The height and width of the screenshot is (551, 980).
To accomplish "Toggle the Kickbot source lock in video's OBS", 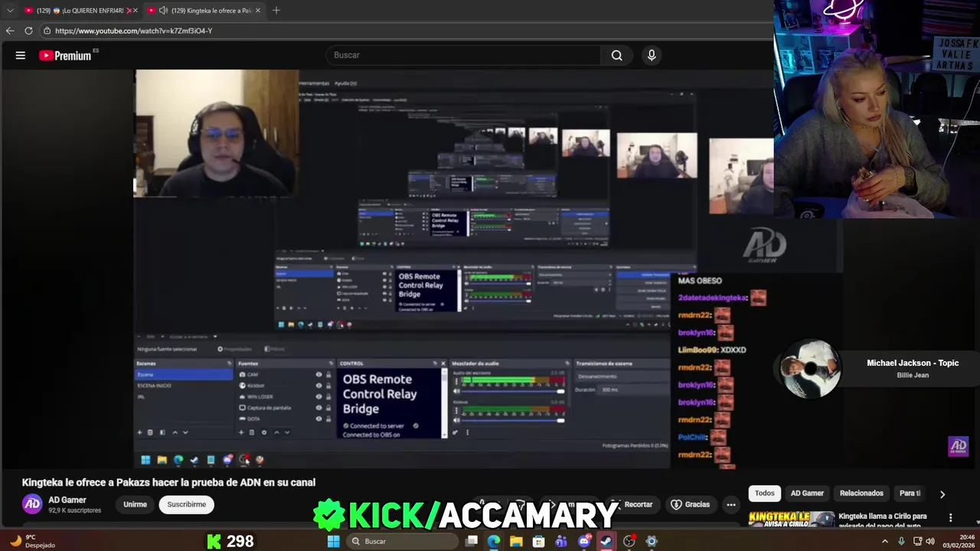I will (x=328, y=385).
